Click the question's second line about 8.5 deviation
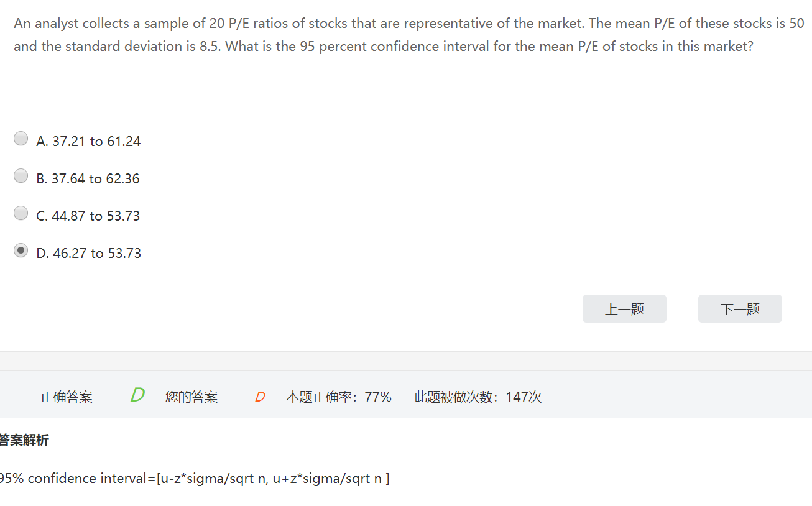The width and height of the screenshot is (812, 506). tap(383, 47)
